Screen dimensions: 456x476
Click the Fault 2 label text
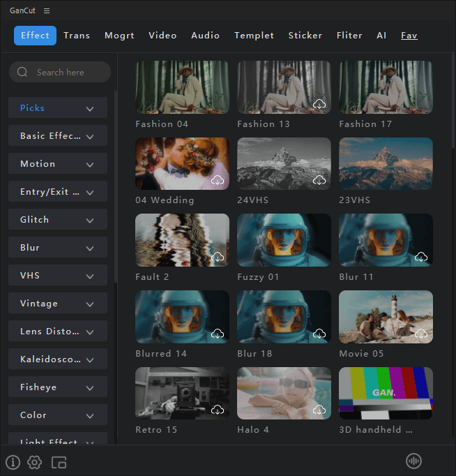click(x=152, y=277)
